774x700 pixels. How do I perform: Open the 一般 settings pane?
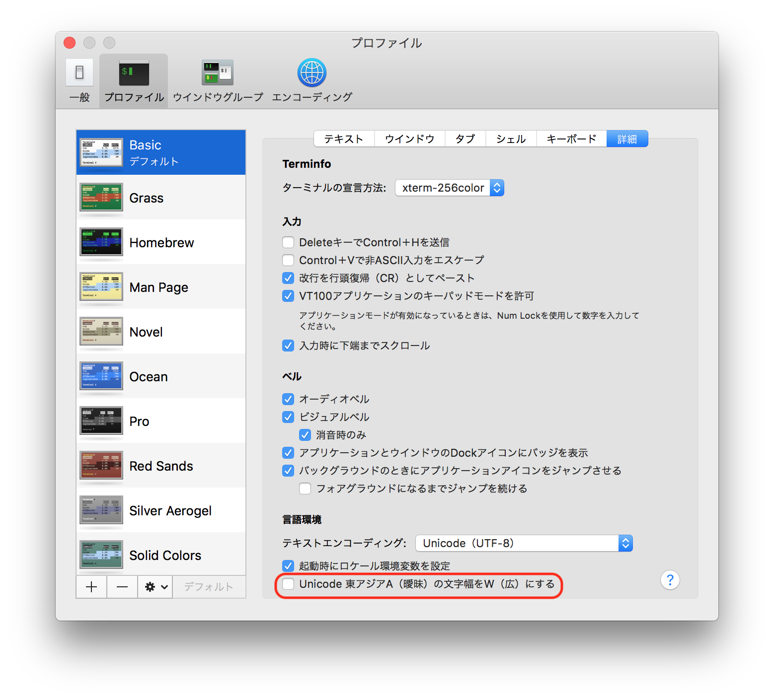pos(78,79)
